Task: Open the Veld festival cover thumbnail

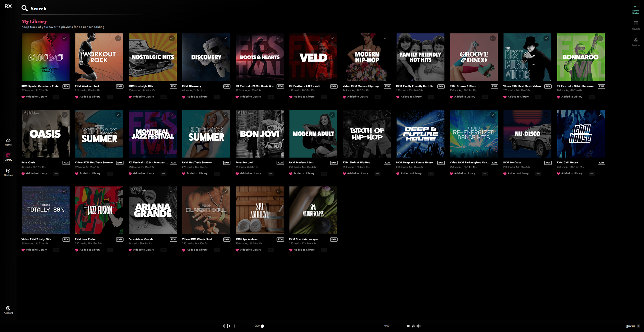Action: pyautogui.click(x=313, y=57)
